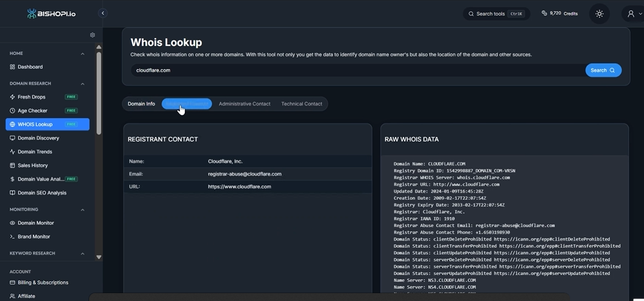Screen dimensions: 644x301
Task: Switch to Administrative Contact tab
Action: click(244, 104)
